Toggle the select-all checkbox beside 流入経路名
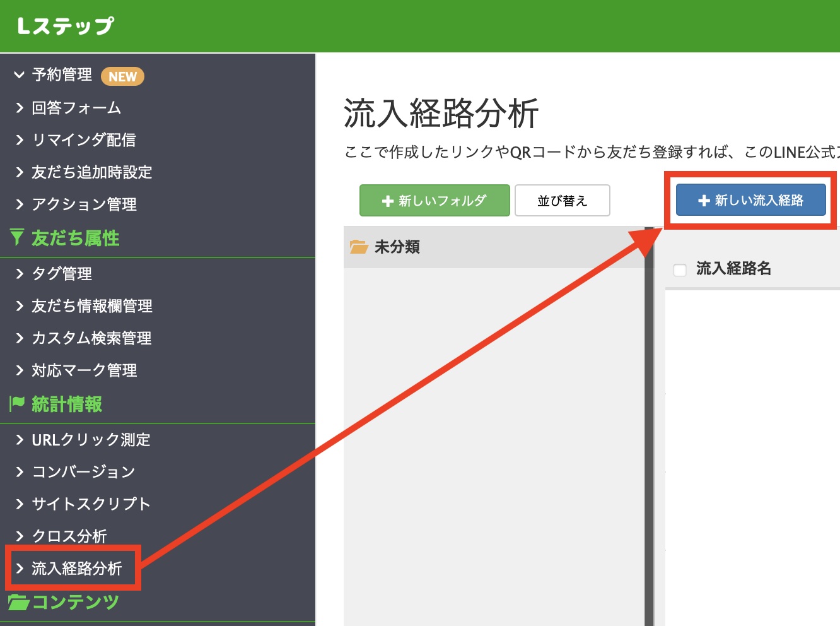The height and width of the screenshot is (626, 840). [679, 269]
